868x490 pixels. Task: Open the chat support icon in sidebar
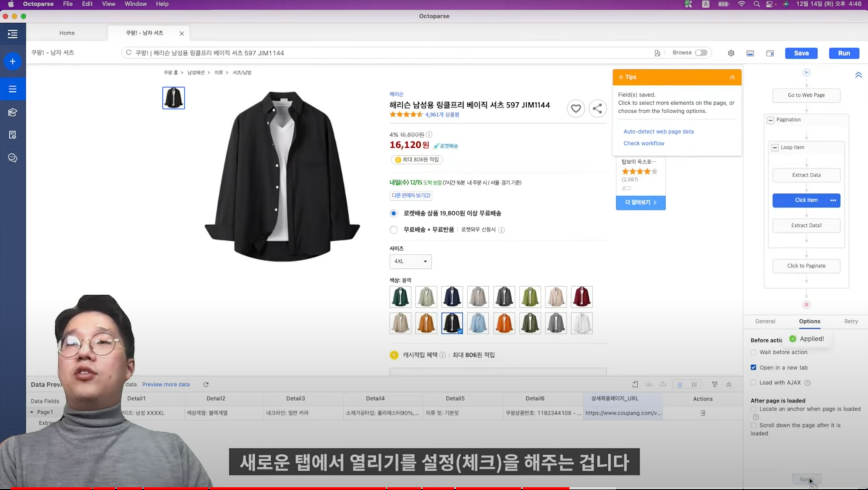[x=13, y=158]
